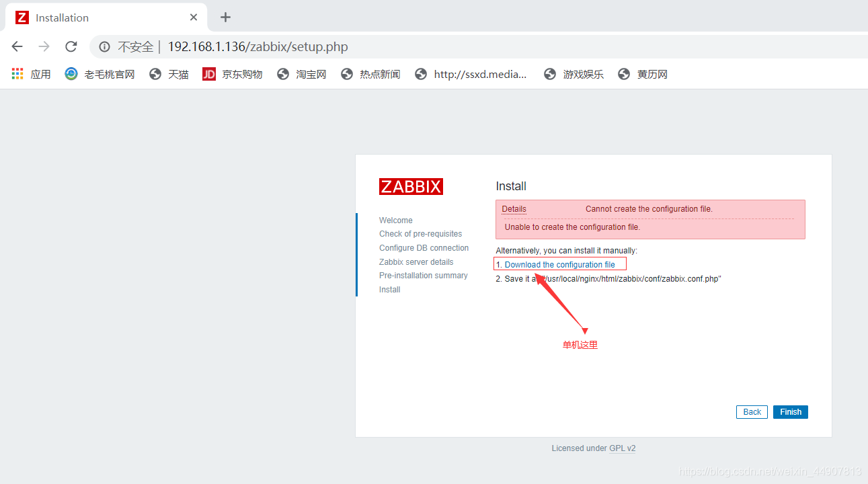868x484 pixels.
Task: Open the 热点新闻 bookmark
Action: click(x=370, y=74)
